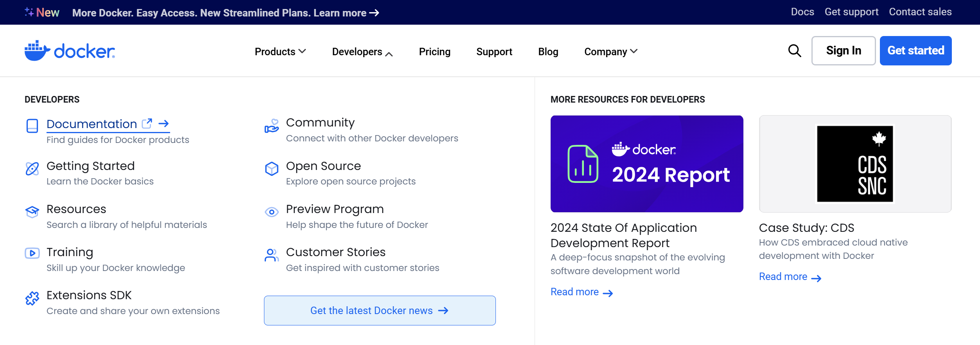The width and height of the screenshot is (980, 345).
Task: Click the Preview Program eye icon
Action: pos(272,212)
